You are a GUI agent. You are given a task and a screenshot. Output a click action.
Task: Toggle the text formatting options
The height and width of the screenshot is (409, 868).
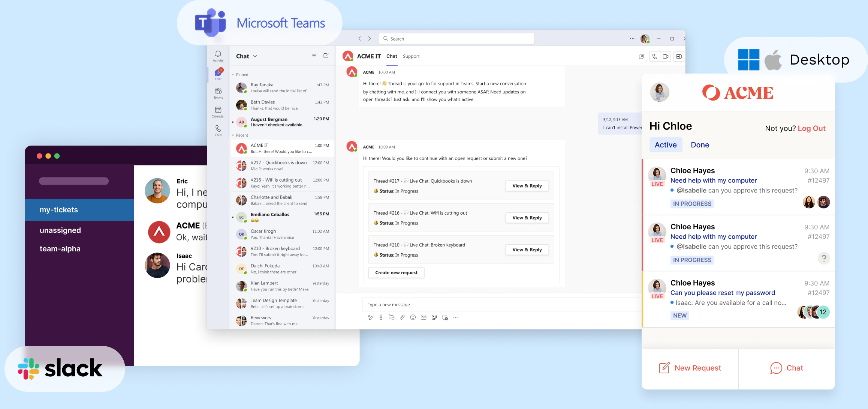pyautogui.click(x=370, y=317)
